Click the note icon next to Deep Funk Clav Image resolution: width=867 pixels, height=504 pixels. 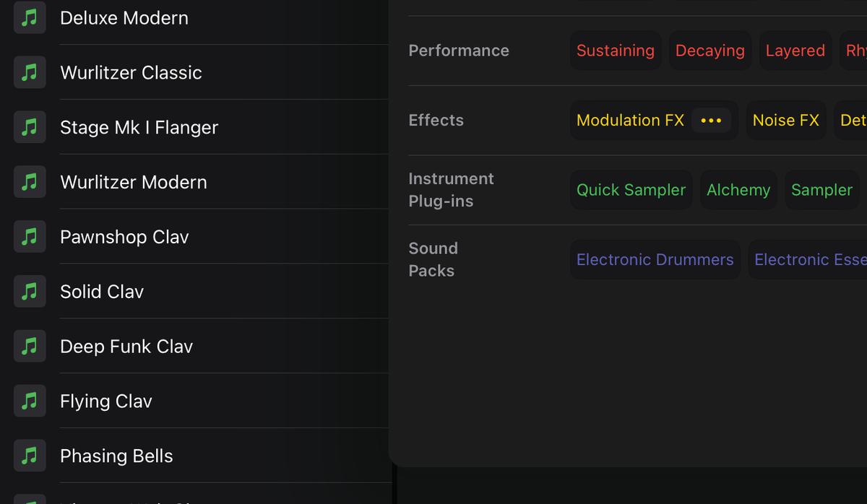click(29, 346)
